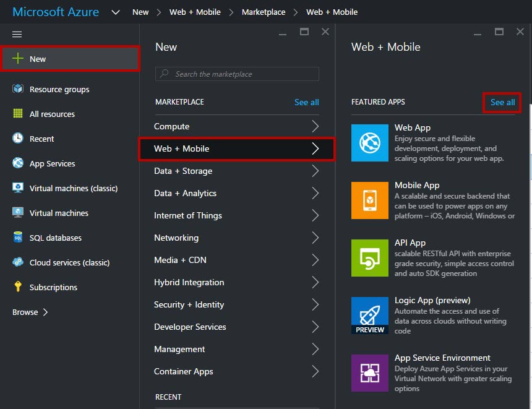
Task: Expand the Networking chevron
Action: 315,238
